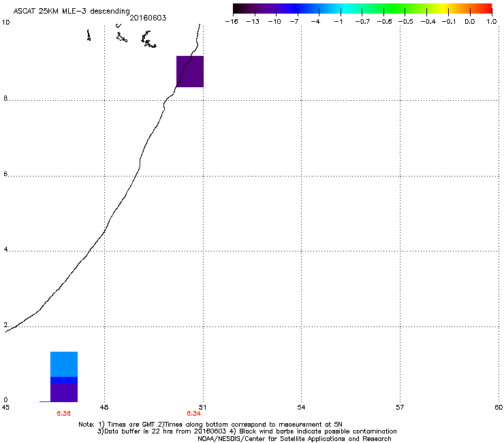Screen dimensions: 504x443
Task: Click the latitude axis label 8
Action: [5, 98]
